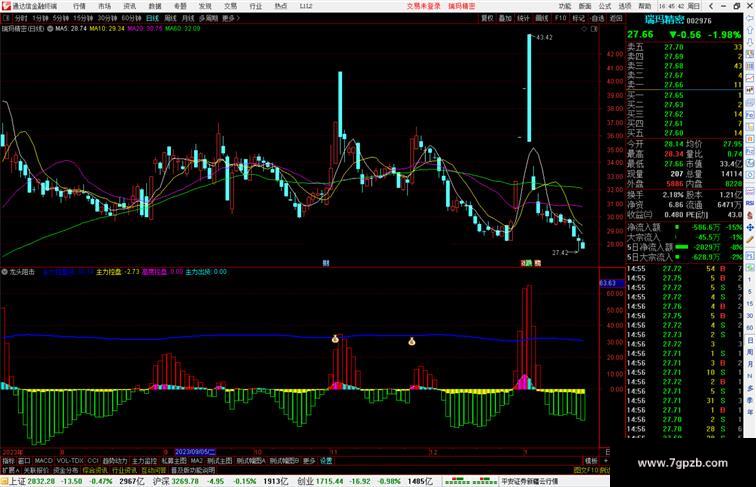Open the 设置 indicator settings

(326, 461)
